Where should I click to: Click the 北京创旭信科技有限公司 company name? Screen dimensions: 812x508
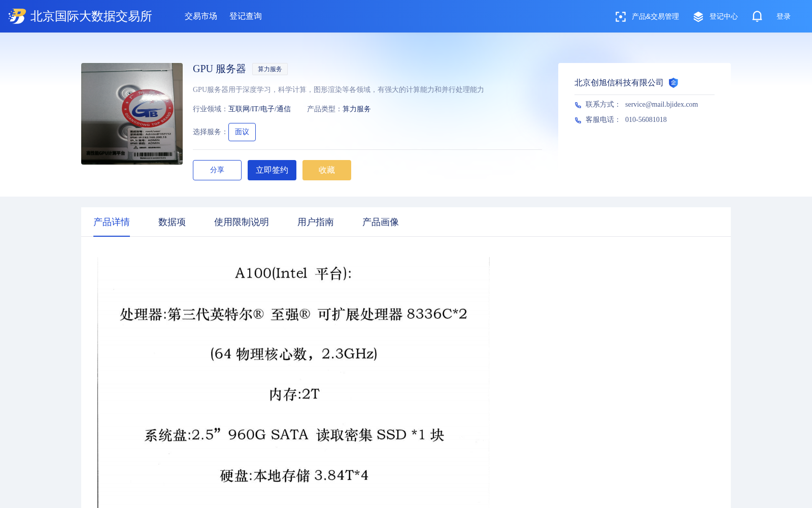(x=619, y=83)
